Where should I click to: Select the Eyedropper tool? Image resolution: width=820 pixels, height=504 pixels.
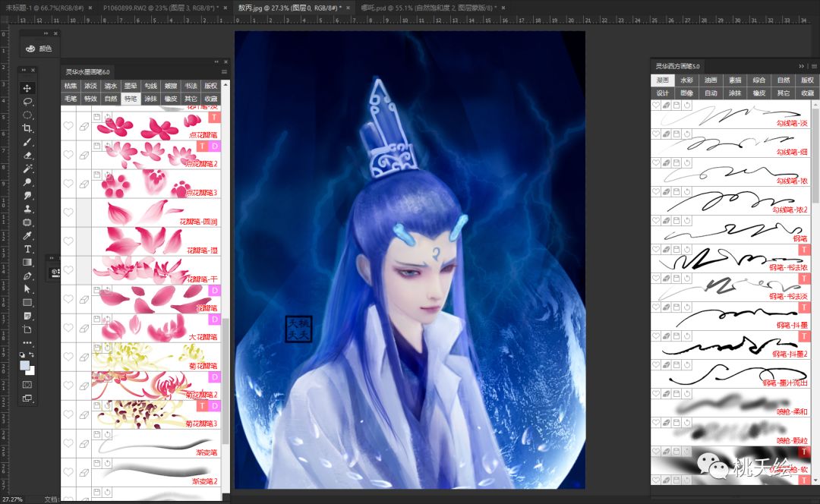28,236
